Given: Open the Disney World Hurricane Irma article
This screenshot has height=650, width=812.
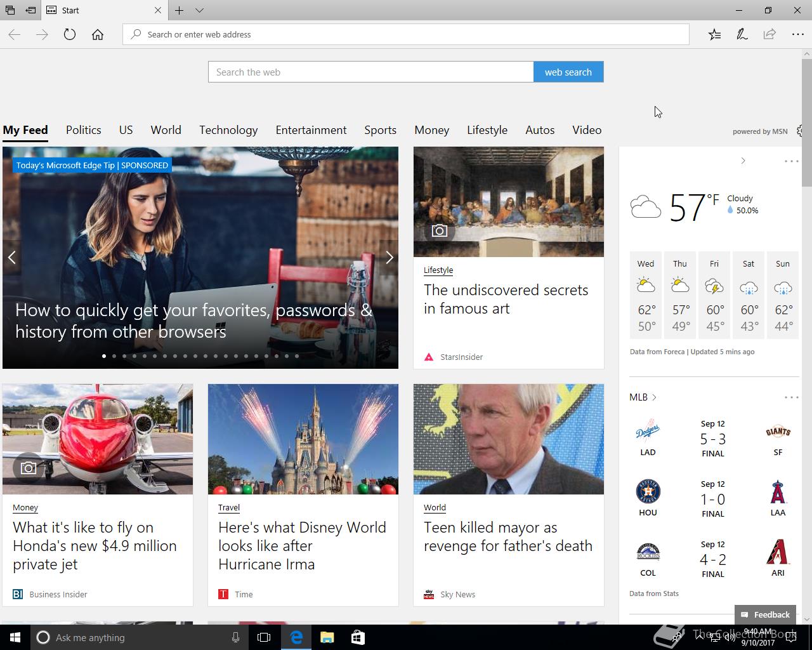Looking at the screenshot, I should [x=302, y=546].
